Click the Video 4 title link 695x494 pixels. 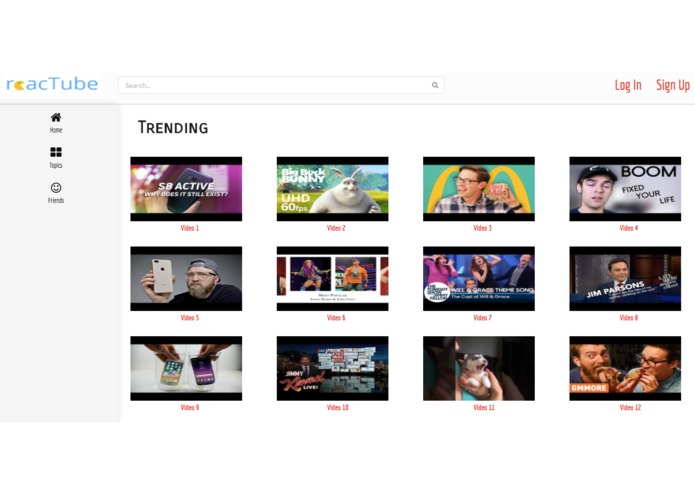point(629,228)
